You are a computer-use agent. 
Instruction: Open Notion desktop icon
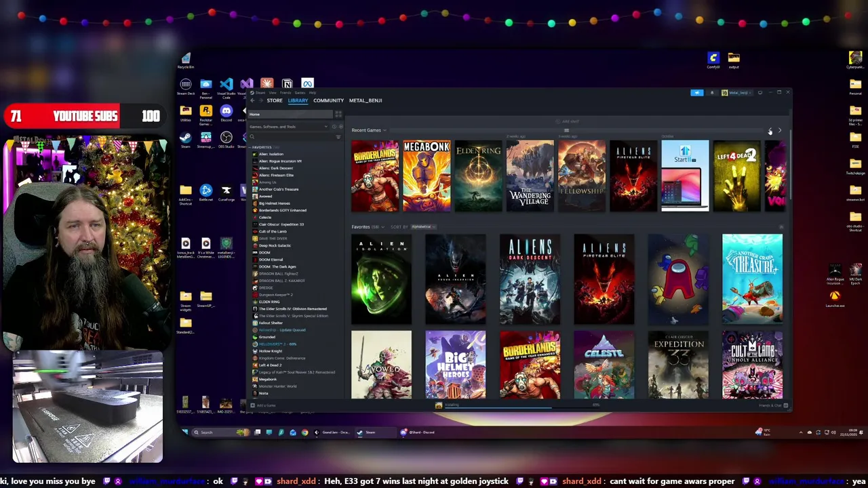click(288, 84)
